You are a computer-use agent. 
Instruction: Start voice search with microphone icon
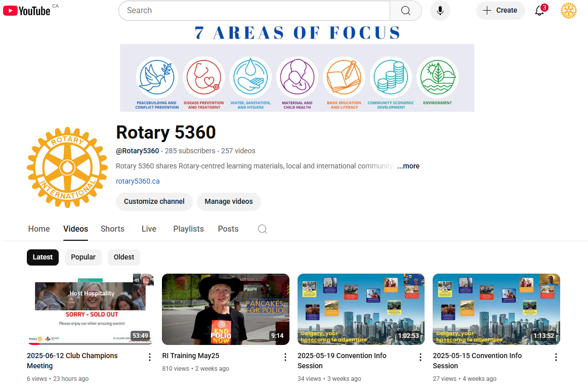[x=440, y=11]
